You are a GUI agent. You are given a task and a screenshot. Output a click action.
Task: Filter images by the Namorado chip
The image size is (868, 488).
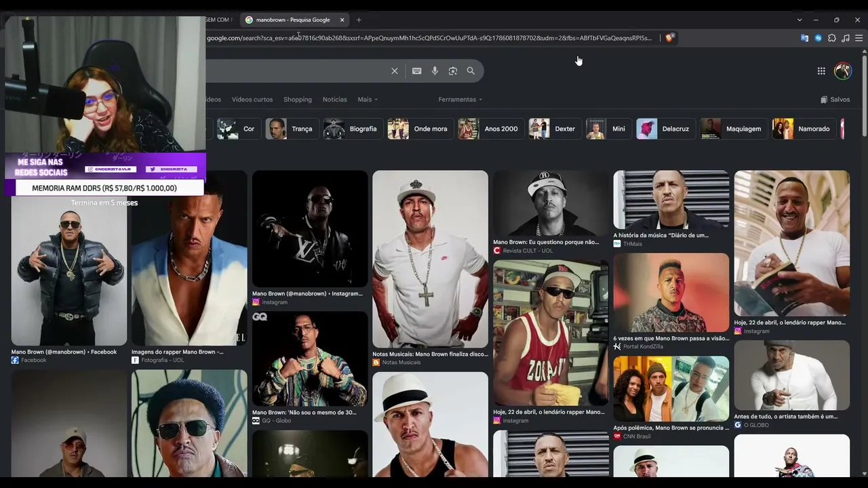(x=804, y=129)
